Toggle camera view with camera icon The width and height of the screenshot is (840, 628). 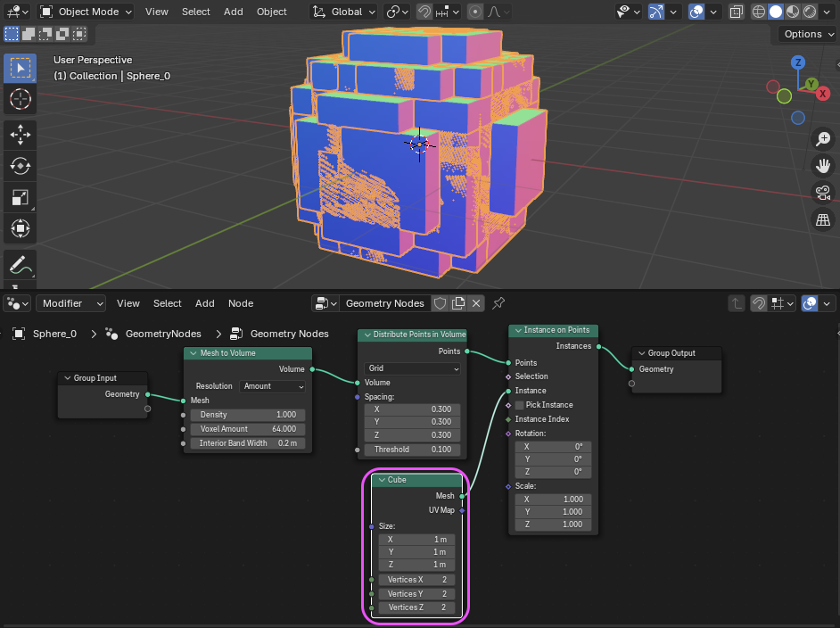pyautogui.click(x=823, y=193)
